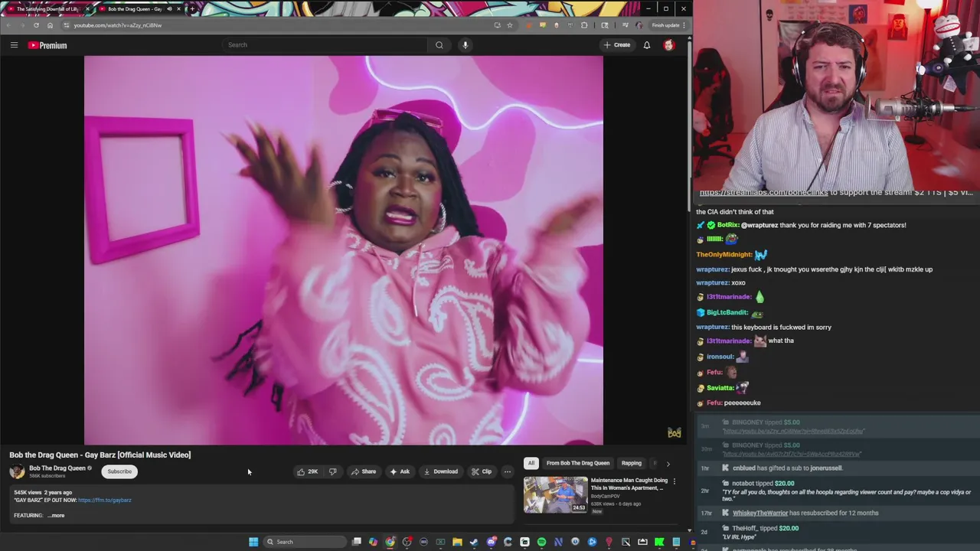Show more filter chips with right arrow
This screenshot has width=980, height=551.
click(668, 464)
